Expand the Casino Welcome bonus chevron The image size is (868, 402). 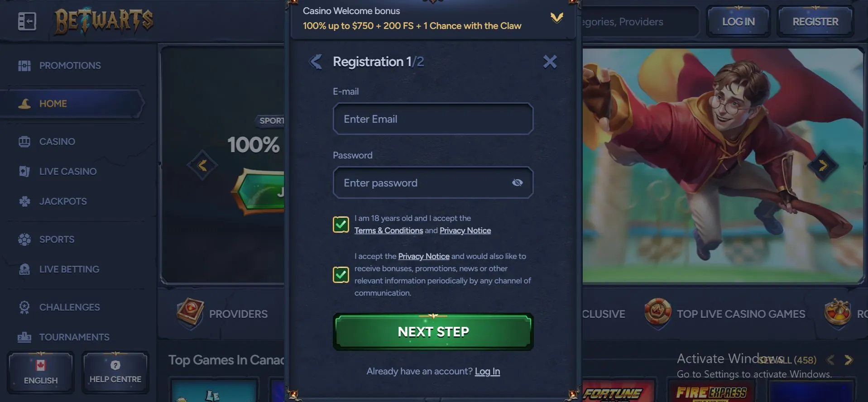(556, 18)
